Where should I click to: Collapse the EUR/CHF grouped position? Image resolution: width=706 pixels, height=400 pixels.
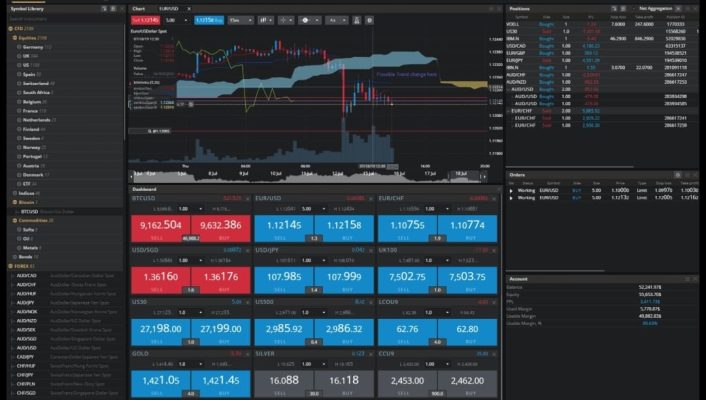[x=509, y=111]
